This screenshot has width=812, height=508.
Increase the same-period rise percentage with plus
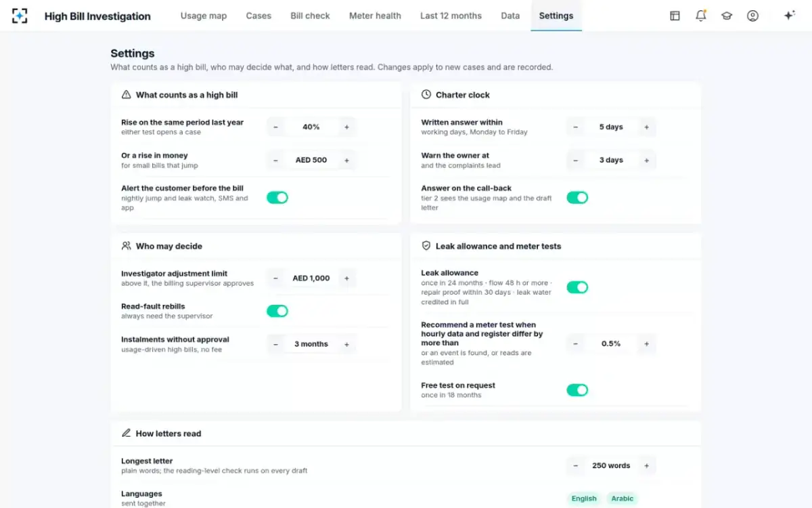click(x=346, y=127)
